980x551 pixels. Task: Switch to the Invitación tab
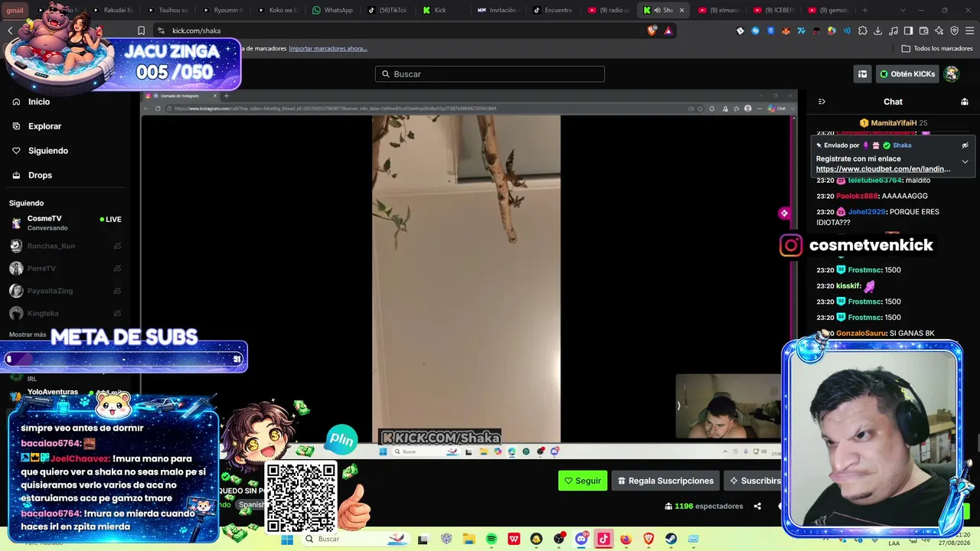click(498, 10)
